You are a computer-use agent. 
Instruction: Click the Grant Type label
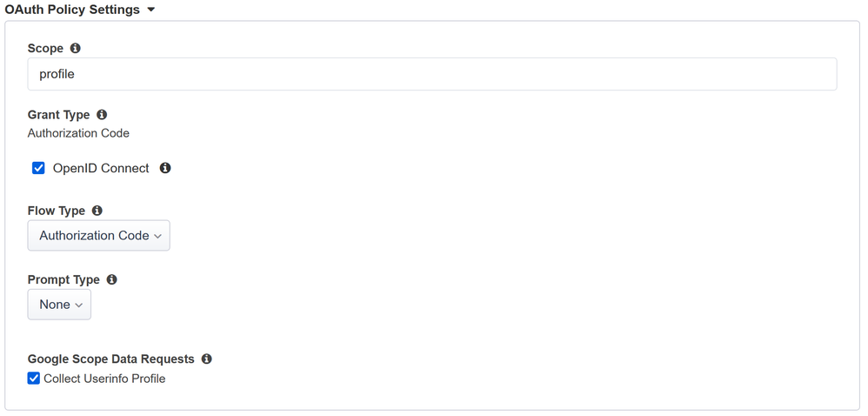coord(58,115)
